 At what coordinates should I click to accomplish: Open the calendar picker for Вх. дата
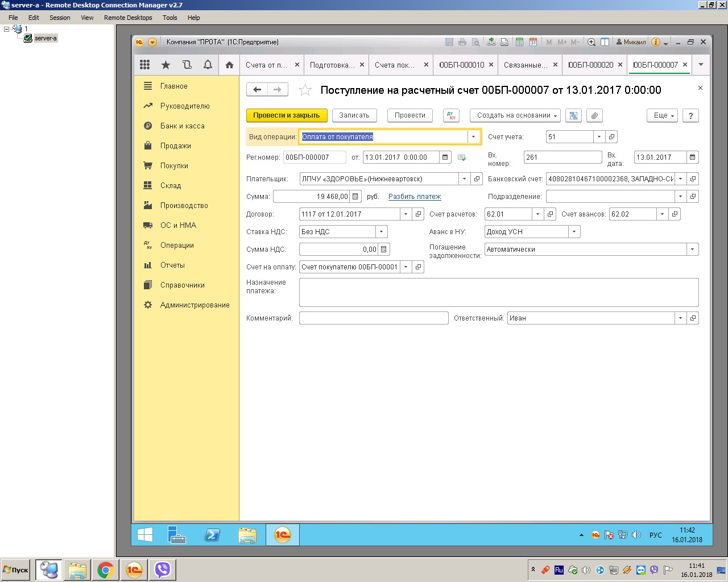(693, 157)
